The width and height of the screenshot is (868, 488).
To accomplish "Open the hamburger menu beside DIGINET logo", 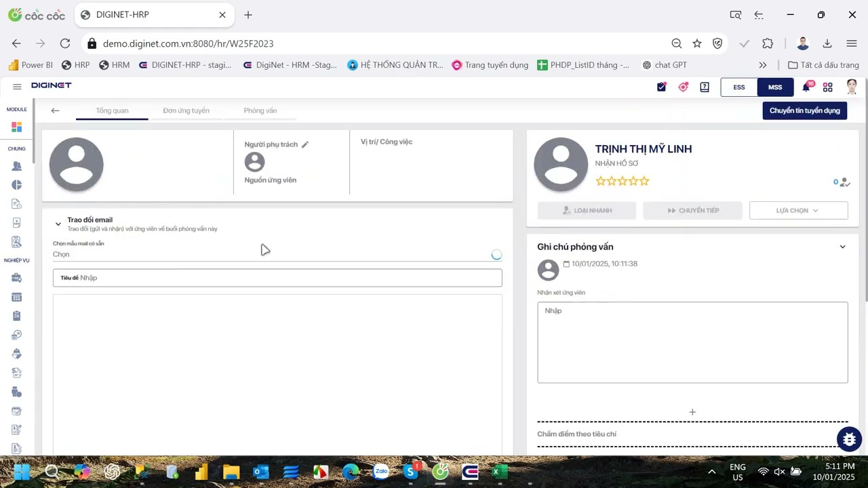I will coord(17,87).
